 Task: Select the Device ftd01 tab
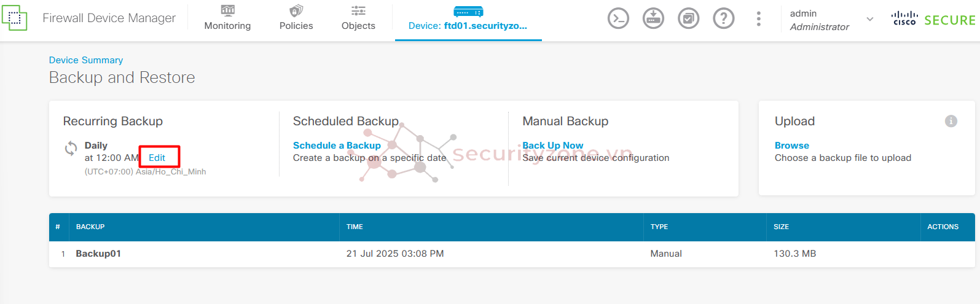[x=468, y=20]
